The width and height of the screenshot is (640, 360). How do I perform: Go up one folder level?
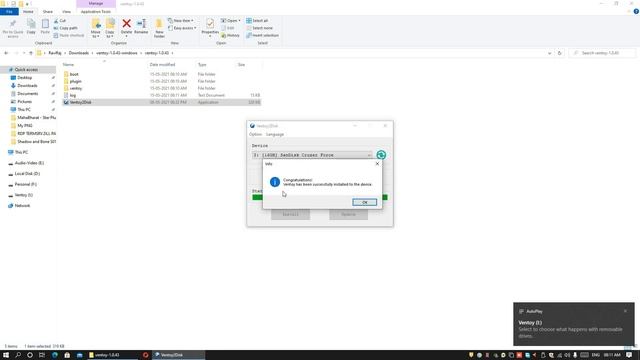click(x=31, y=53)
